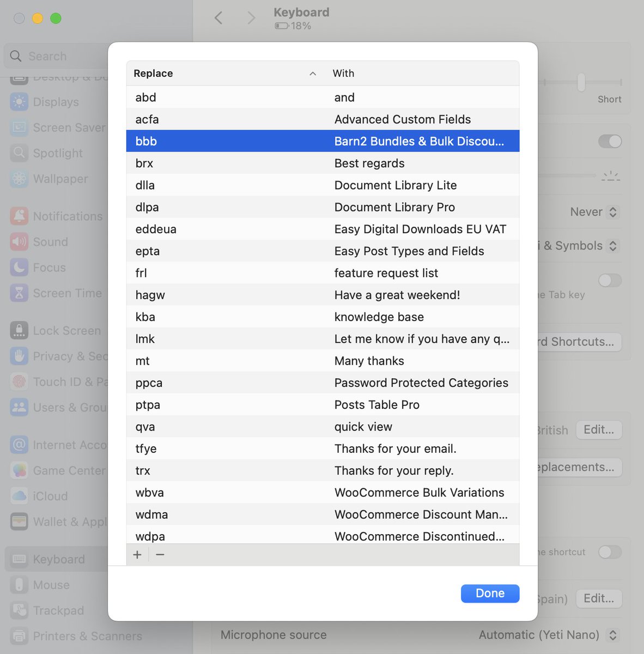Select the brx shortcut row

coord(323,163)
